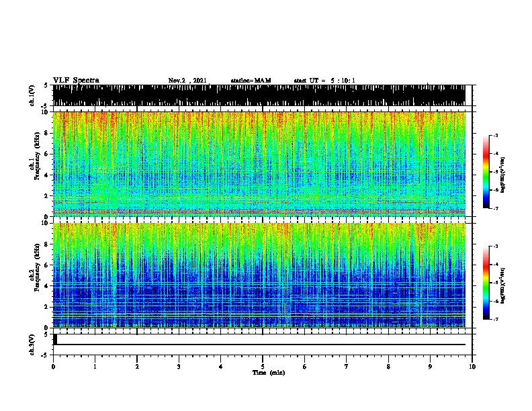Image resolution: width=532 pixels, height=411 pixels.
Task: Click tick label '10' on the Time axis
Action: (472, 367)
